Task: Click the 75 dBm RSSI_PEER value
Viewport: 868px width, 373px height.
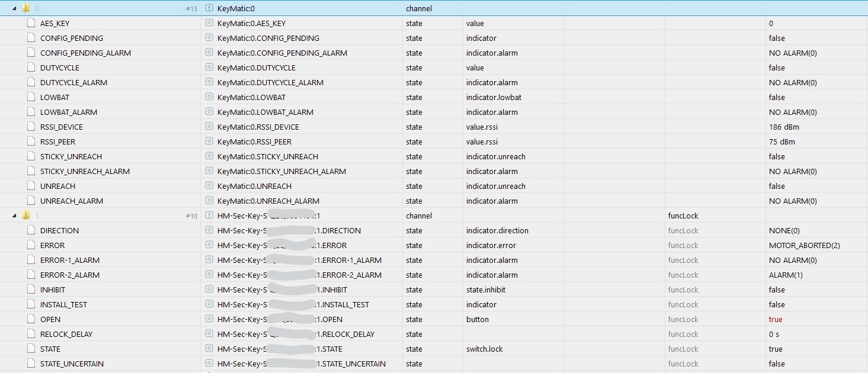Action: pos(781,142)
